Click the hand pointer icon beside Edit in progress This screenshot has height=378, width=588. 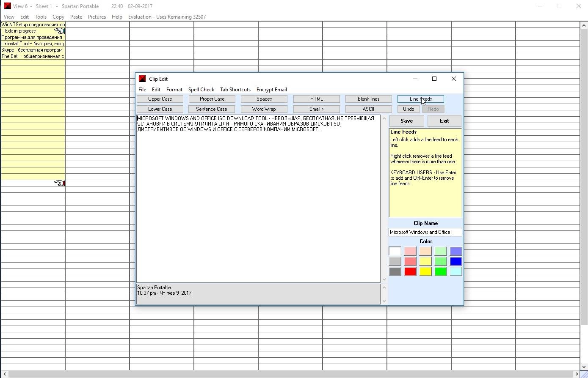(x=60, y=31)
